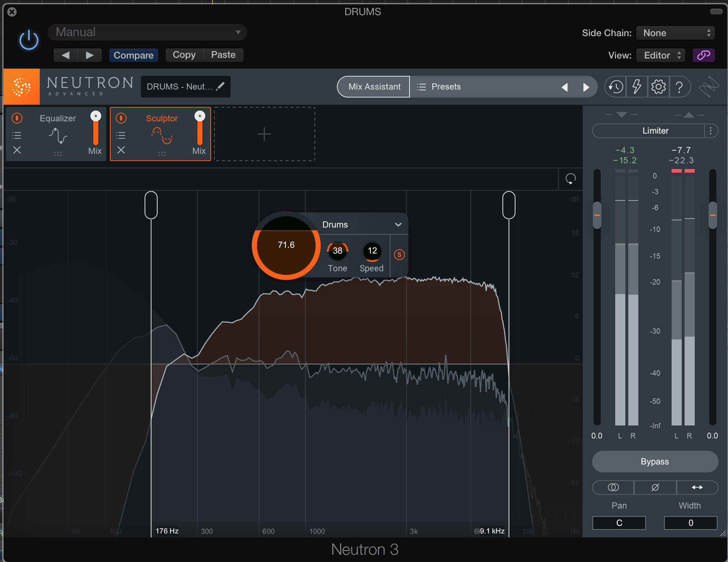Open the help question mark icon
This screenshot has height=562, width=728.
pos(680,87)
